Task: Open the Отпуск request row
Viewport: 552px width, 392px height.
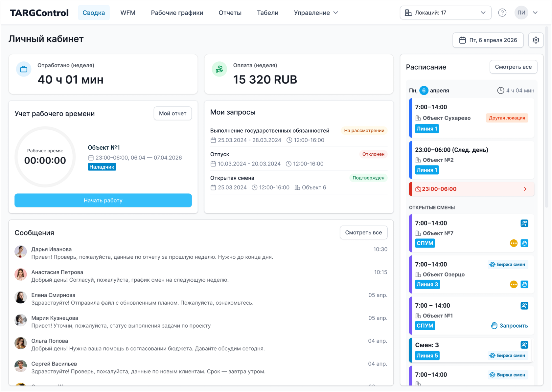Action: click(299, 159)
